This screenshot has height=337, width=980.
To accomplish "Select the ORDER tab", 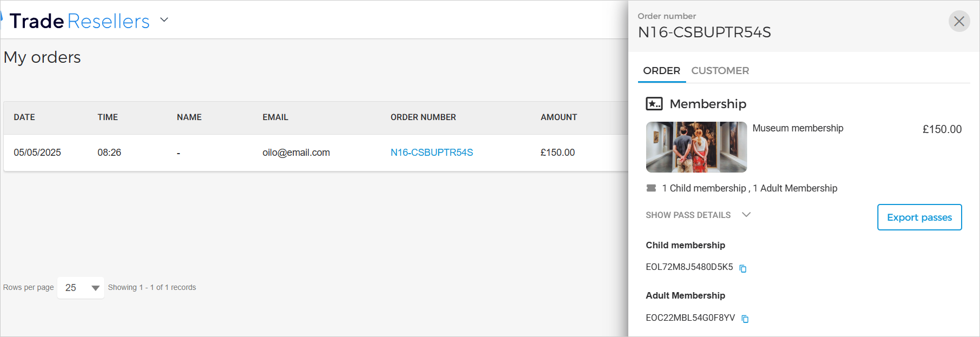I will pyautogui.click(x=661, y=71).
